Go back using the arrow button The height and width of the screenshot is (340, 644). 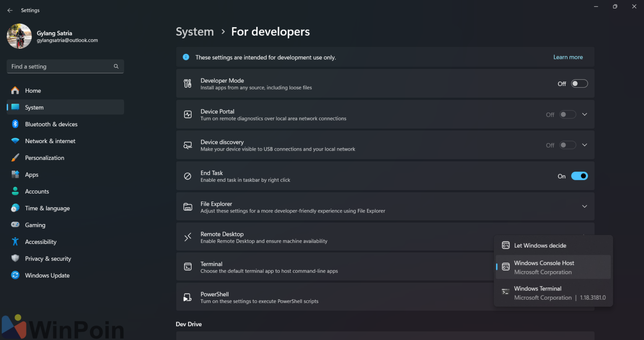tap(10, 10)
